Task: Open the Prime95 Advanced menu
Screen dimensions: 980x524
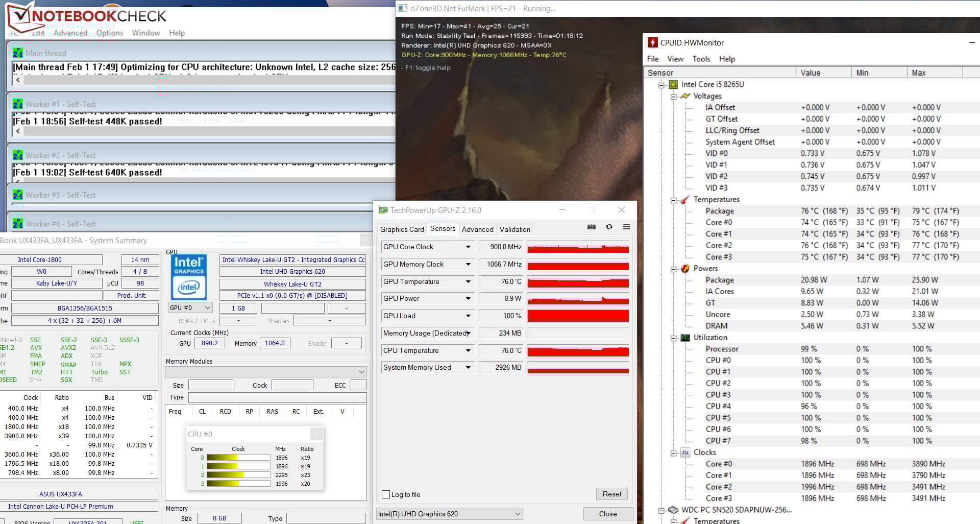Action: pos(70,33)
